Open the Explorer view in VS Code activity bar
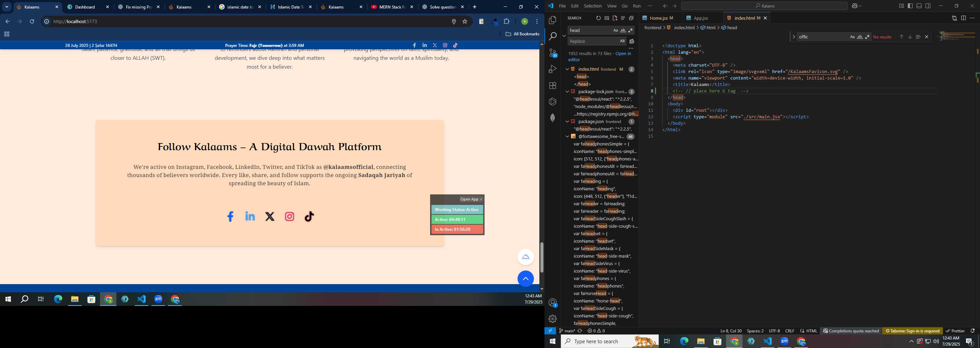This screenshot has width=980, height=348. 552,20
